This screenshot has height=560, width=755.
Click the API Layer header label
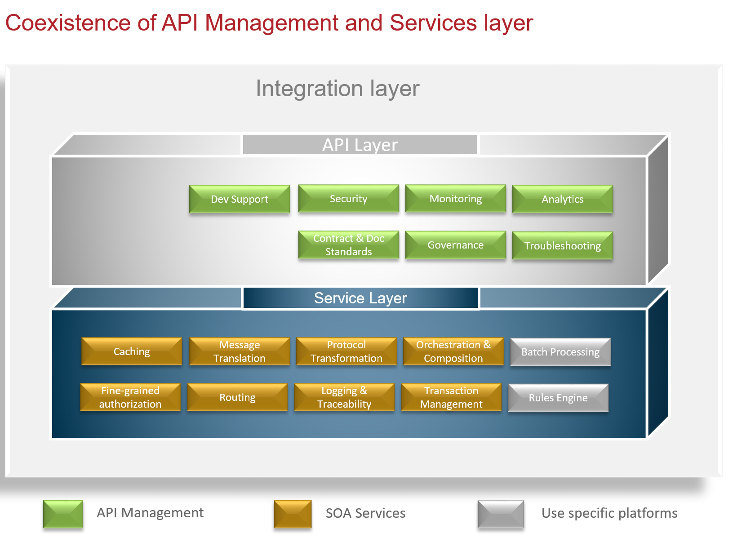point(360,145)
